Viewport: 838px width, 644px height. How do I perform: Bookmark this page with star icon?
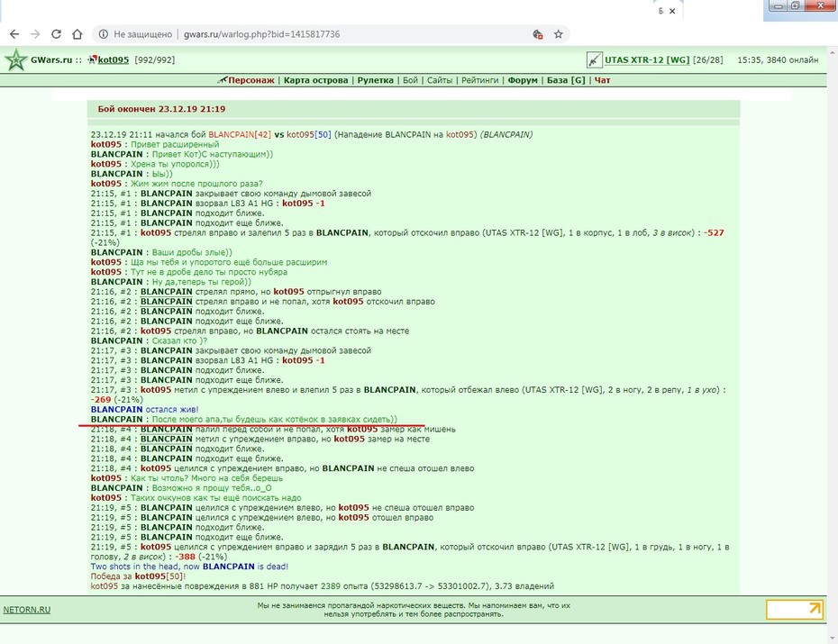[558, 34]
